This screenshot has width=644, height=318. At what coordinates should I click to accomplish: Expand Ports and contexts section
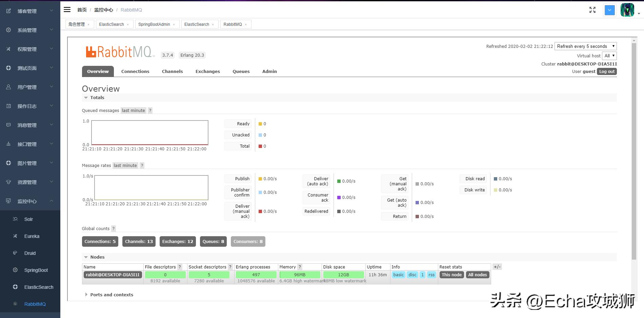click(86, 295)
